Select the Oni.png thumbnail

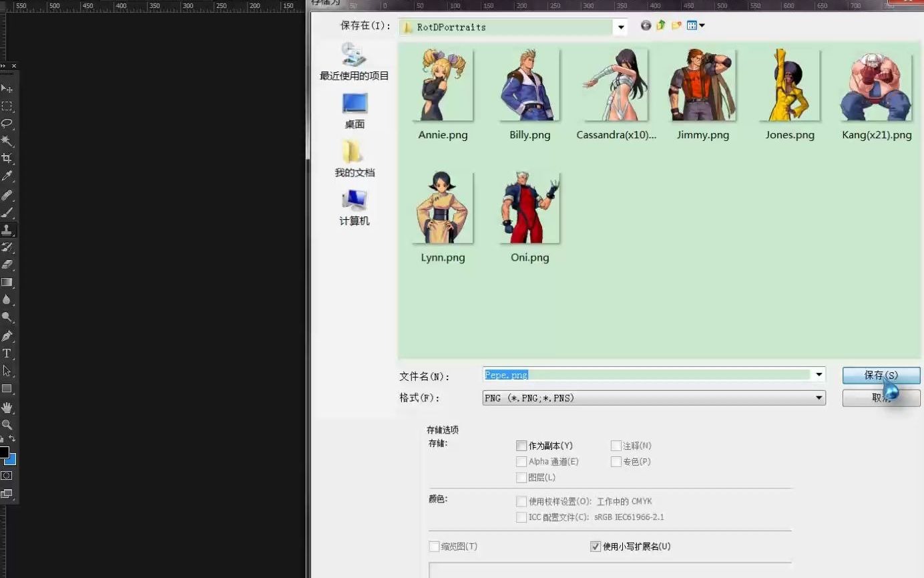[x=530, y=208]
